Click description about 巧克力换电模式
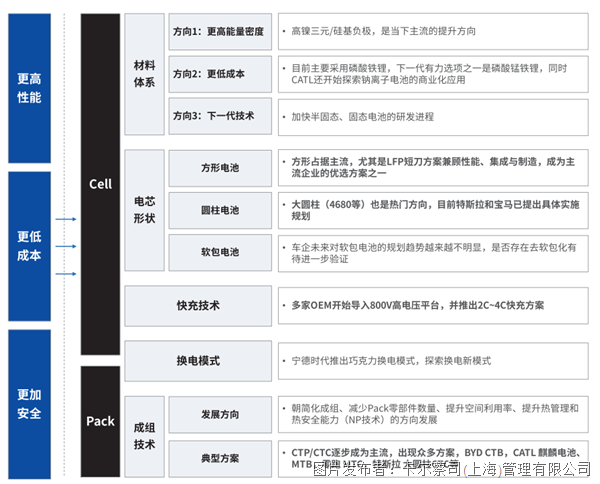Screen dimensions: 600x484 pyautogui.click(x=433, y=361)
